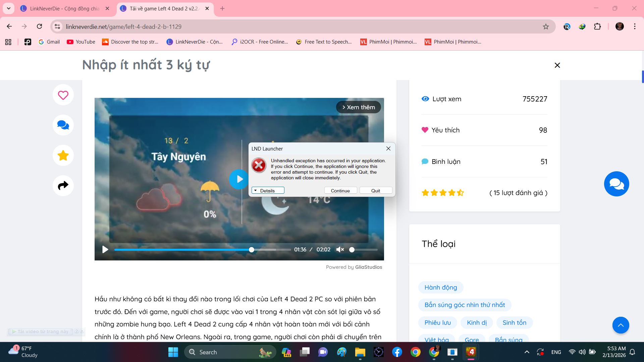Show hidden system tray icons
The image size is (644, 362).
pyautogui.click(x=527, y=352)
